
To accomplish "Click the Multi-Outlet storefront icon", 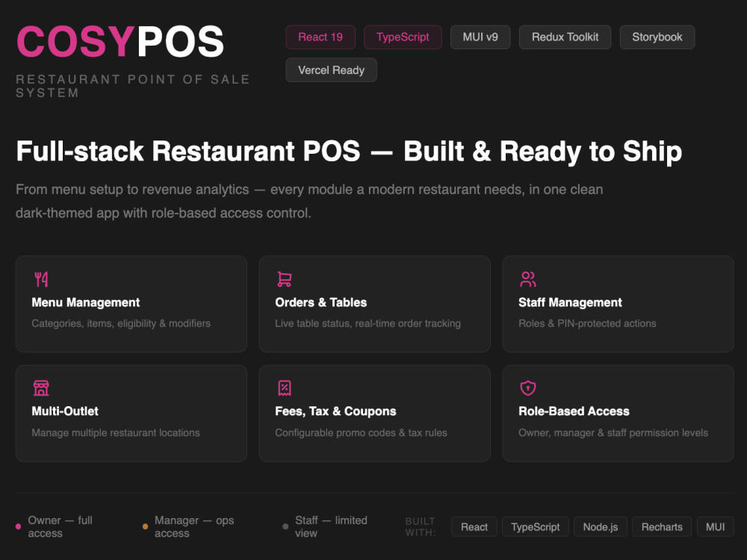I will (41, 388).
